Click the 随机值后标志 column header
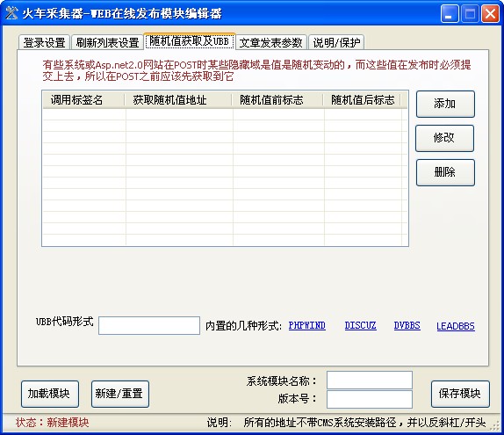Screen dimensions: 504x435 point(362,99)
